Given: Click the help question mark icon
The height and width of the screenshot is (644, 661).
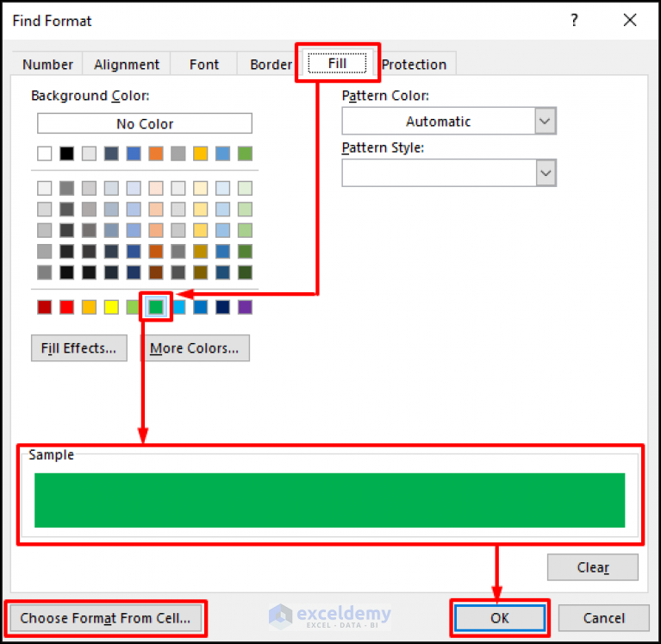Looking at the screenshot, I should (574, 20).
